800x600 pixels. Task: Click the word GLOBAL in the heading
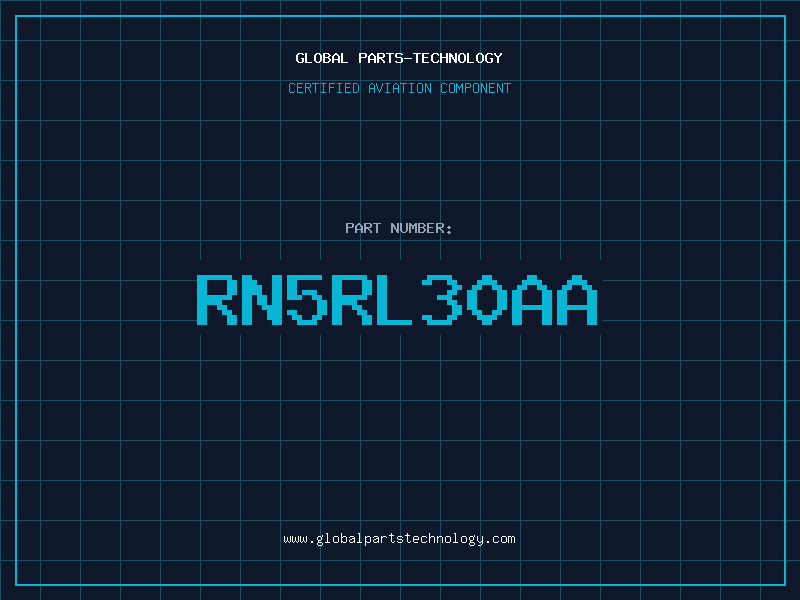pos(321,58)
